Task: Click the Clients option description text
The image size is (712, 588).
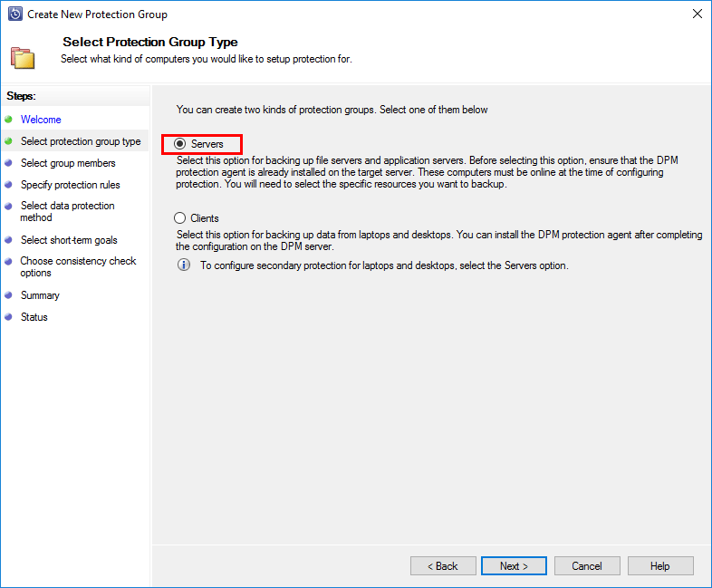Action: tap(439, 241)
